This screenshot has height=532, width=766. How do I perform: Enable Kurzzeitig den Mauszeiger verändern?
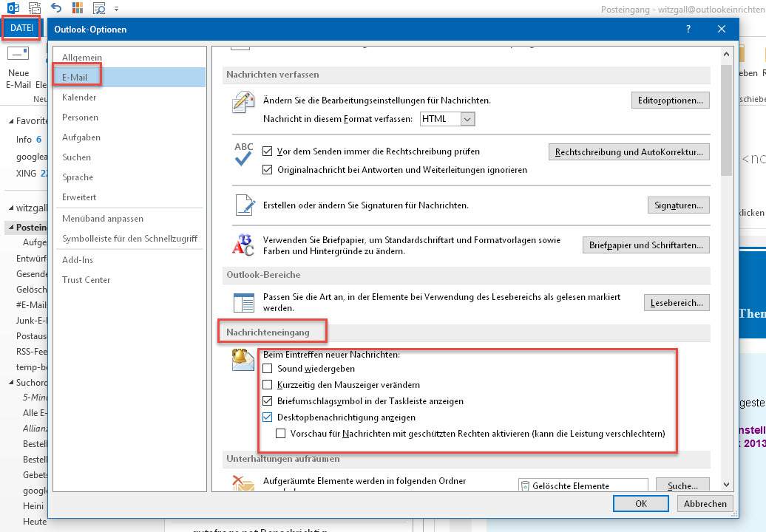[x=267, y=385]
